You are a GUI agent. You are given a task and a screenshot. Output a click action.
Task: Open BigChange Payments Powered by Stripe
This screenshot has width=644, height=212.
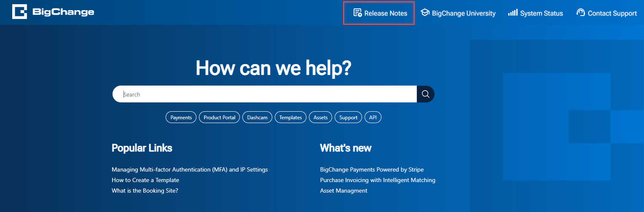click(x=372, y=169)
